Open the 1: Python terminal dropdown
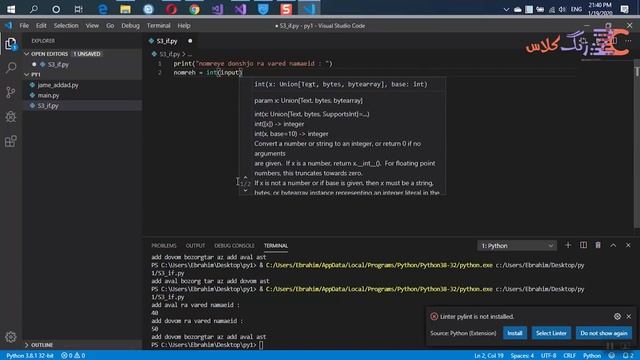The width and height of the screenshot is (640, 360). pos(516,246)
